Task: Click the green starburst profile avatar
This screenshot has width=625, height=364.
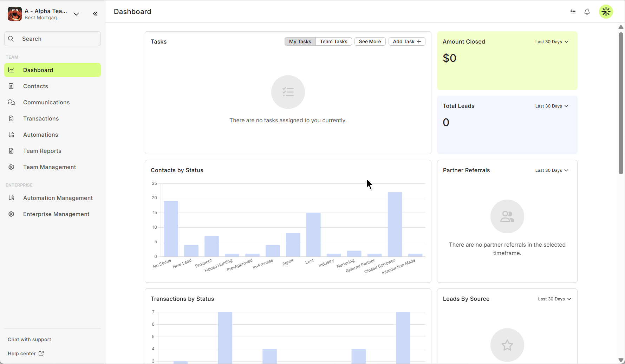Action: pos(606,12)
